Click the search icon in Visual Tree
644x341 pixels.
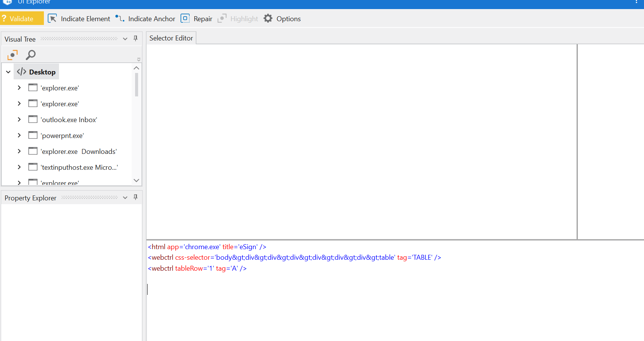tap(31, 55)
